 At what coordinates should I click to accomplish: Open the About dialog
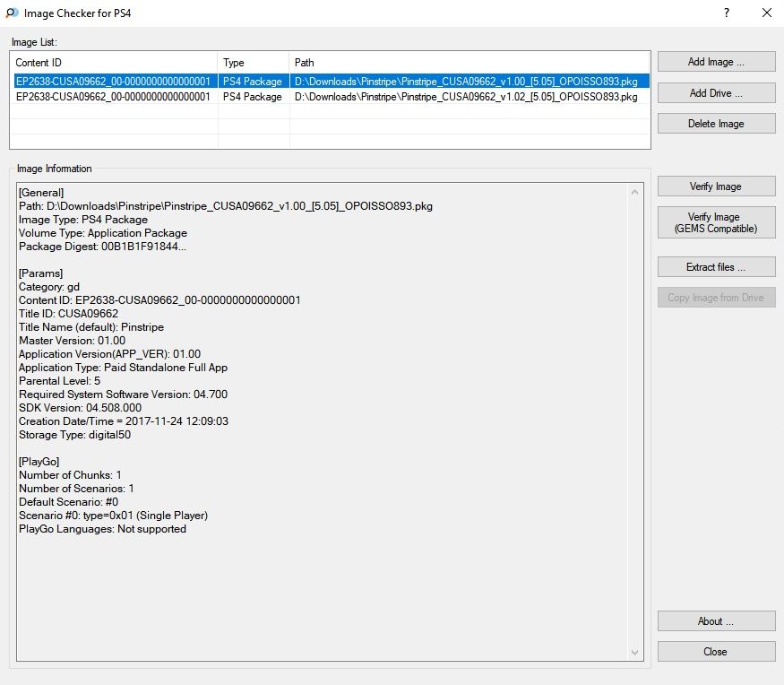pyautogui.click(x=716, y=621)
